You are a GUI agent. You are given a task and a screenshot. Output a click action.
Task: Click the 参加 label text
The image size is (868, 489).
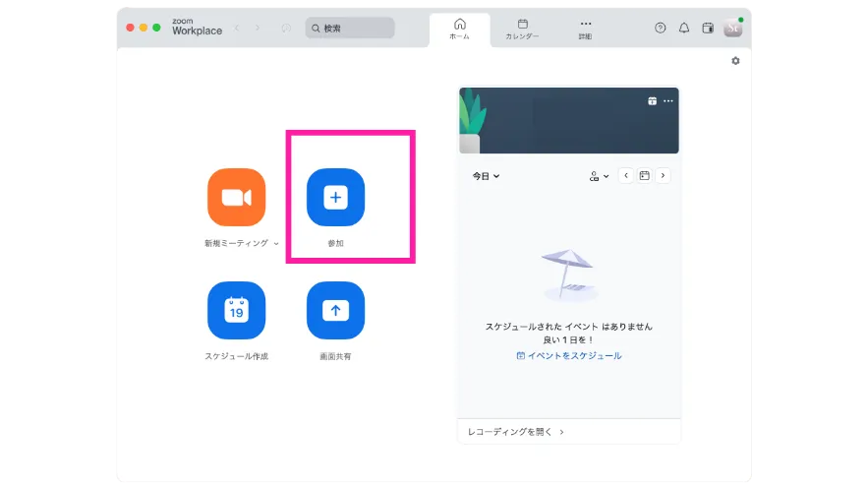pyautogui.click(x=335, y=243)
